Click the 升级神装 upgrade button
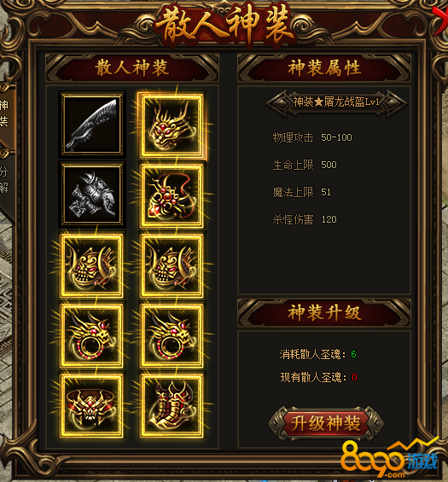 click(326, 423)
